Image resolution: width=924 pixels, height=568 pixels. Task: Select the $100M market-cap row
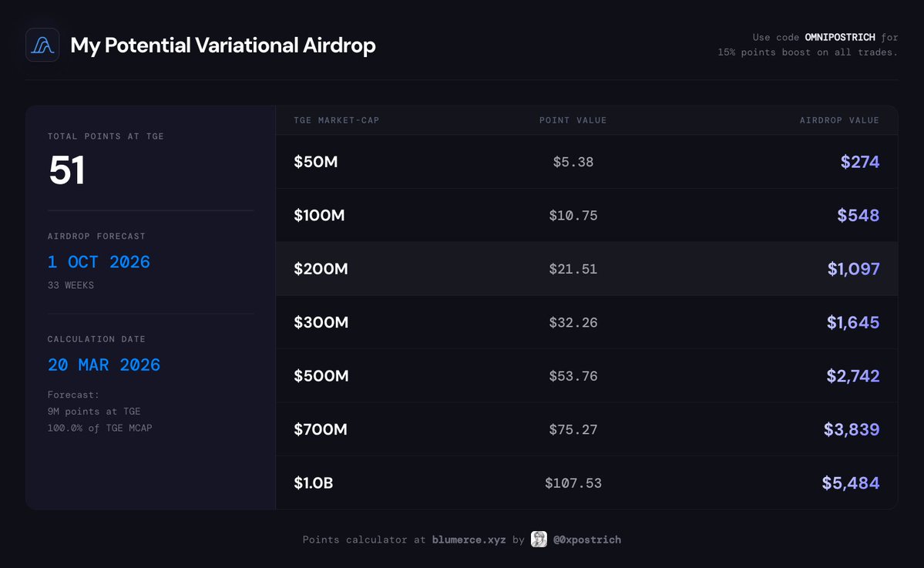587,215
